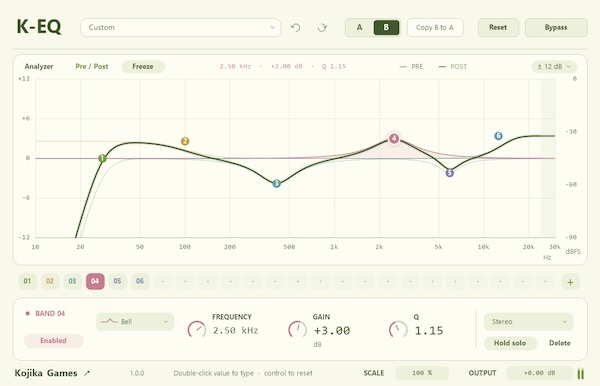Click the version number 1.0.0

click(x=137, y=373)
